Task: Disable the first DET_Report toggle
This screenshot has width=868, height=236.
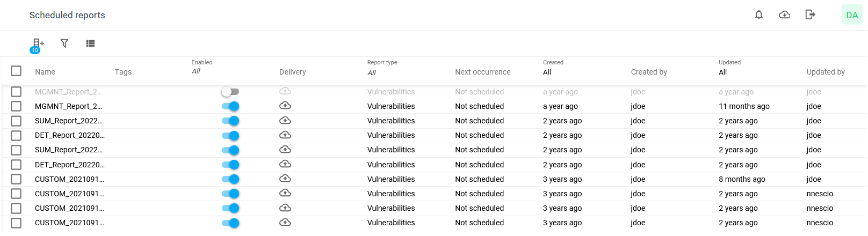Action: pos(230,136)
